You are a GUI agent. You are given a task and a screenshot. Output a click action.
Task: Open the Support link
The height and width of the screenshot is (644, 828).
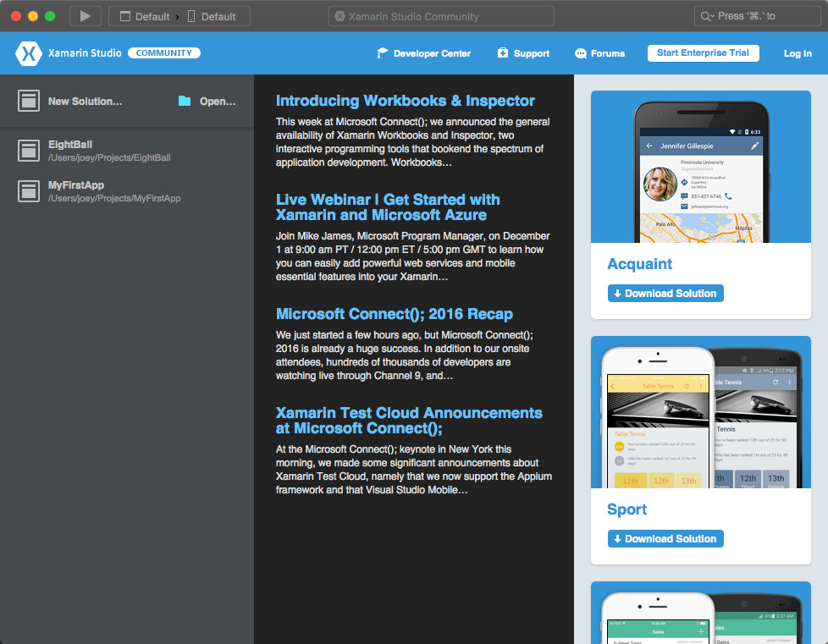point(523,53)
